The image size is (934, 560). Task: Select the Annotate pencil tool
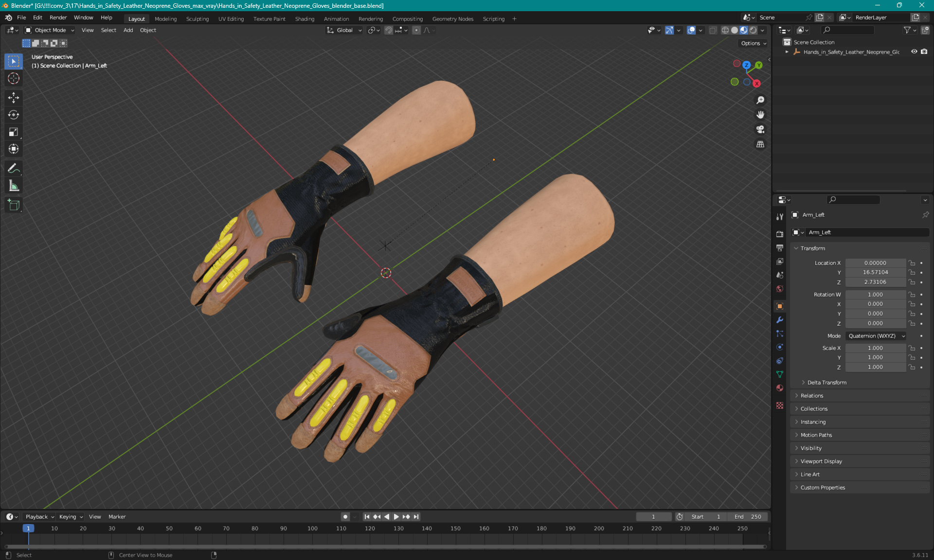pyautogui.click(x=14, y=168)
